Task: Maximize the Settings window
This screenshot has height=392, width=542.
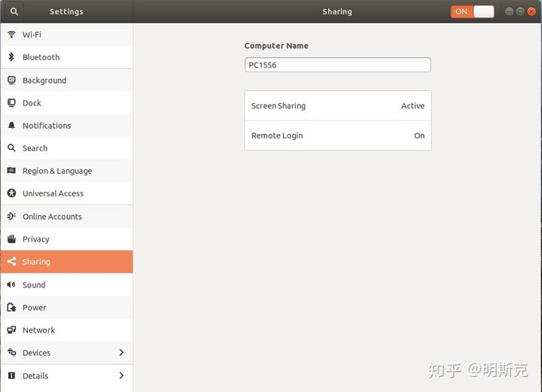Action: coord(520,11)
